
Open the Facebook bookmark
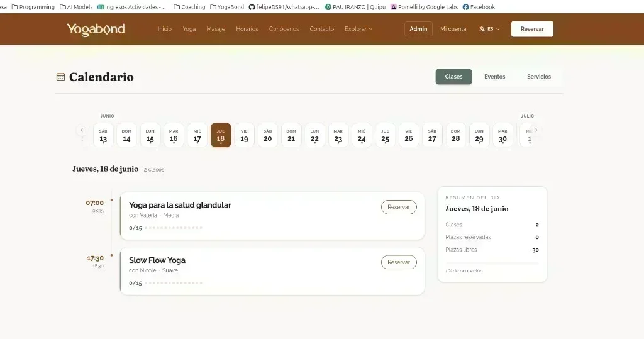click(479, 7)
